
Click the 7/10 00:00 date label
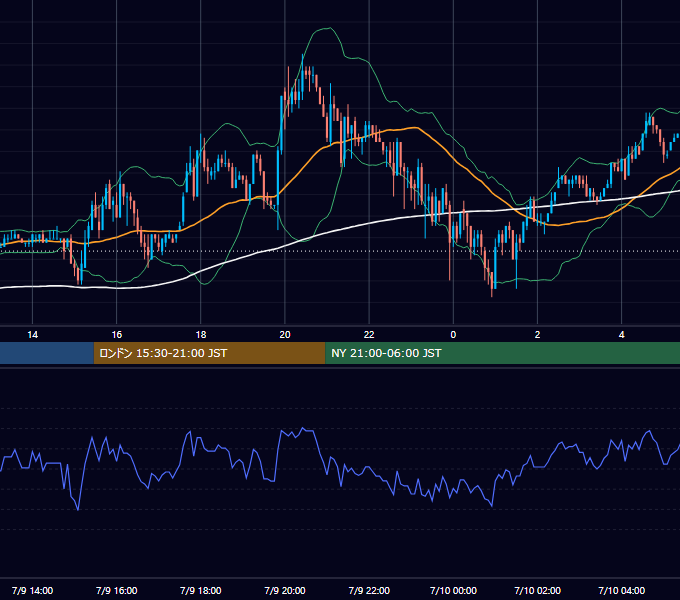tap(453, 590)
